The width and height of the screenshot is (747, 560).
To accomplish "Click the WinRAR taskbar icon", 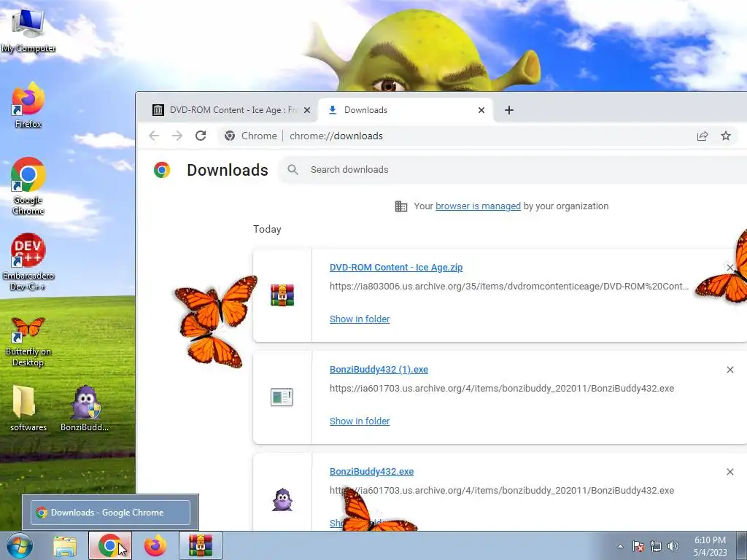I will point(200,545).
